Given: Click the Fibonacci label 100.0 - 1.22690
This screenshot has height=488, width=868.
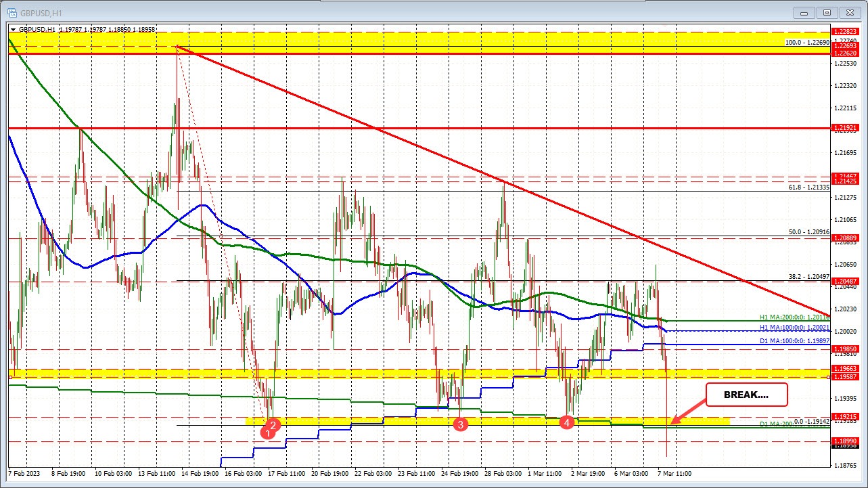Looking at the screenshot, I should [x=807, y=42].
